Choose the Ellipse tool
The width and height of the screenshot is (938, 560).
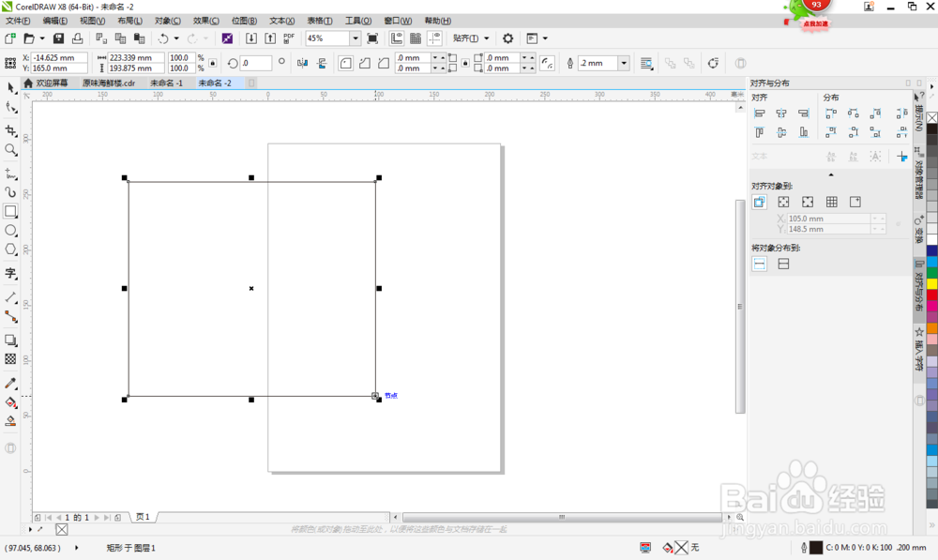click(10, 231)
